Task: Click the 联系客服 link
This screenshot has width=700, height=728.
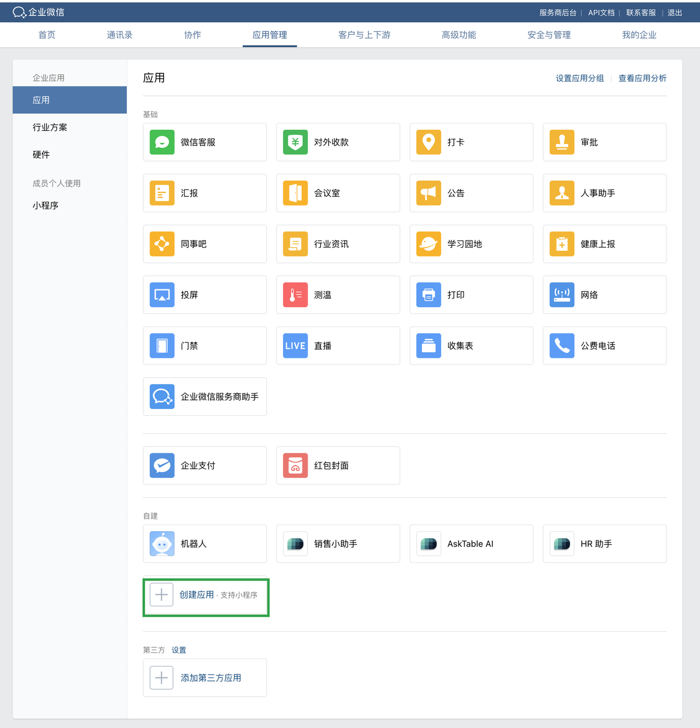Action: (x=641, y=13)
